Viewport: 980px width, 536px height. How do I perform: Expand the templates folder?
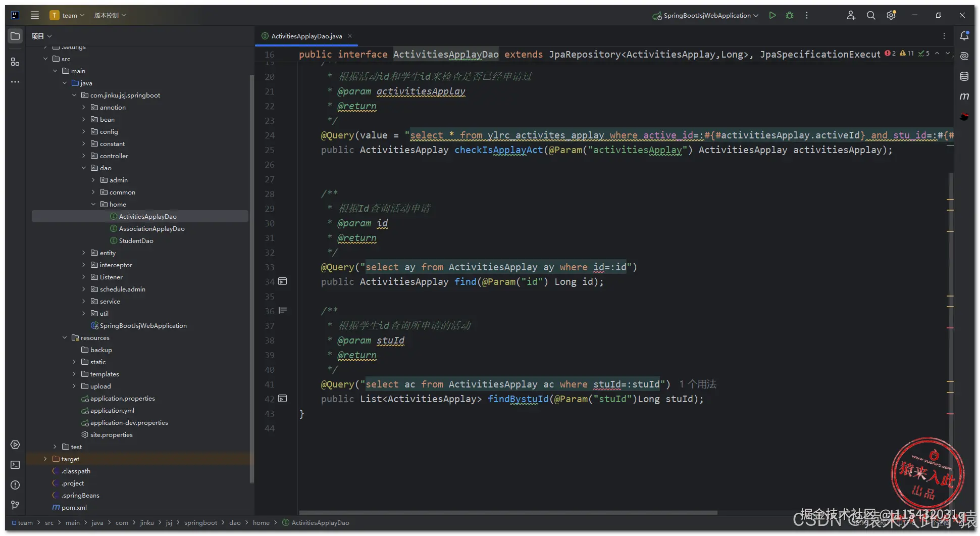[x=74, y=374]
